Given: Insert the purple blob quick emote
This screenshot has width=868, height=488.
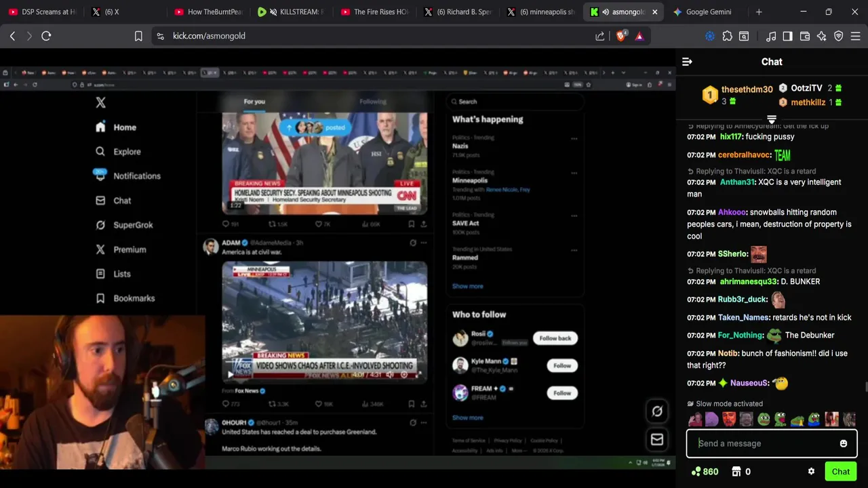Looking at the screenshot, I should [x=711, y=420].
